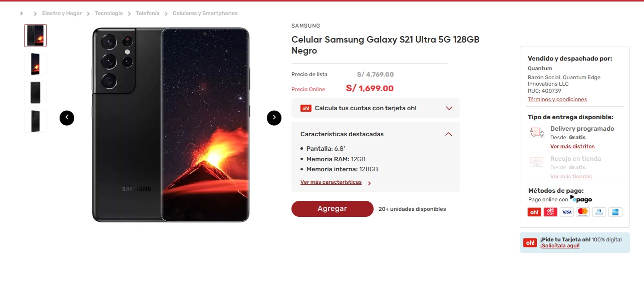644x301 pixels.
Task: Click the delivery truck icon
Action: 536,133
